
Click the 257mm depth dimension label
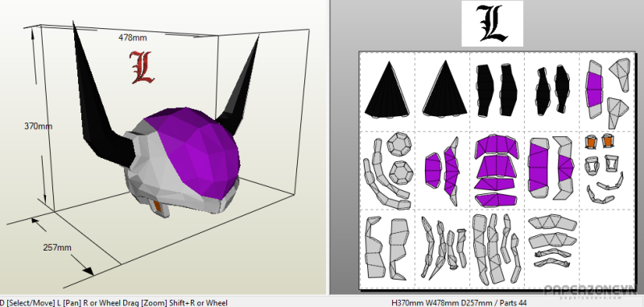57,247
